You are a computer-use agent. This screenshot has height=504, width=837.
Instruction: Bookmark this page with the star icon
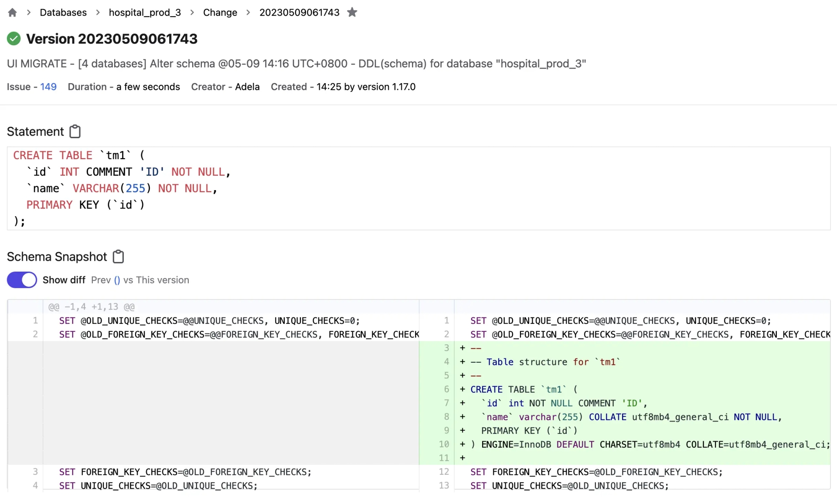[x=352, y=12]
